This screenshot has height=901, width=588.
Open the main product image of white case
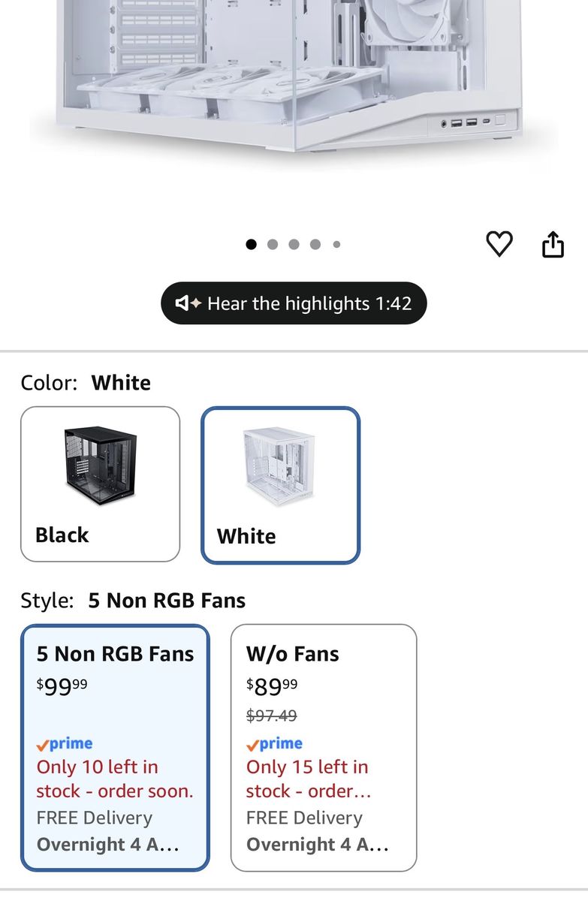294,75
